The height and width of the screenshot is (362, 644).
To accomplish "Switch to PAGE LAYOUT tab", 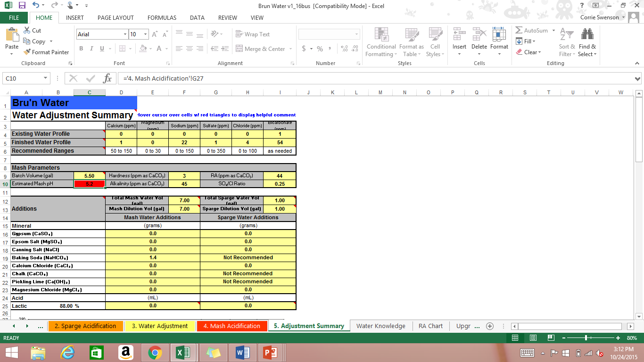I will [116, 18].
